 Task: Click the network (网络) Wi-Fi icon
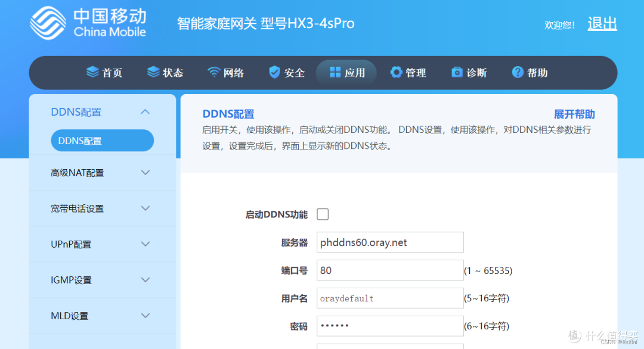[x=213, y=72]
